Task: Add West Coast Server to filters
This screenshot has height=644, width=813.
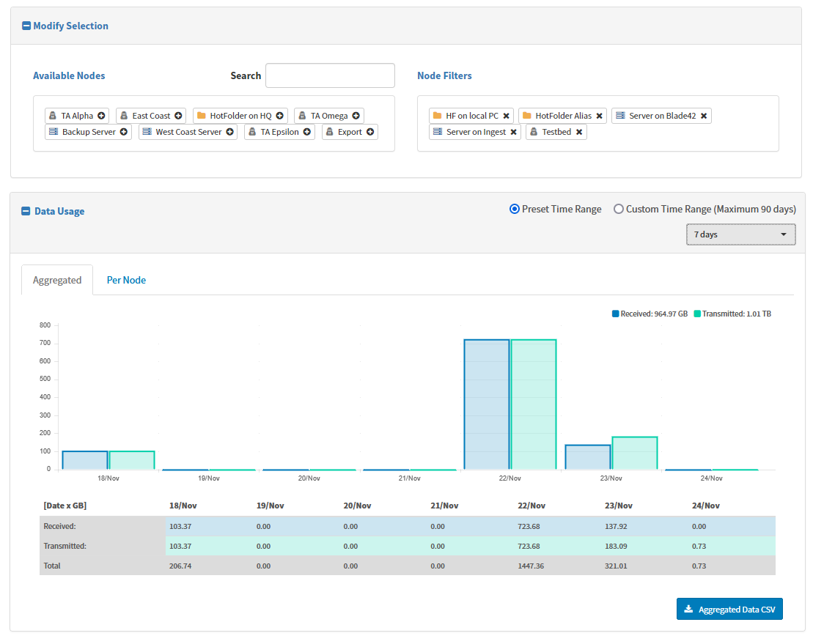Action: point(229,132)
